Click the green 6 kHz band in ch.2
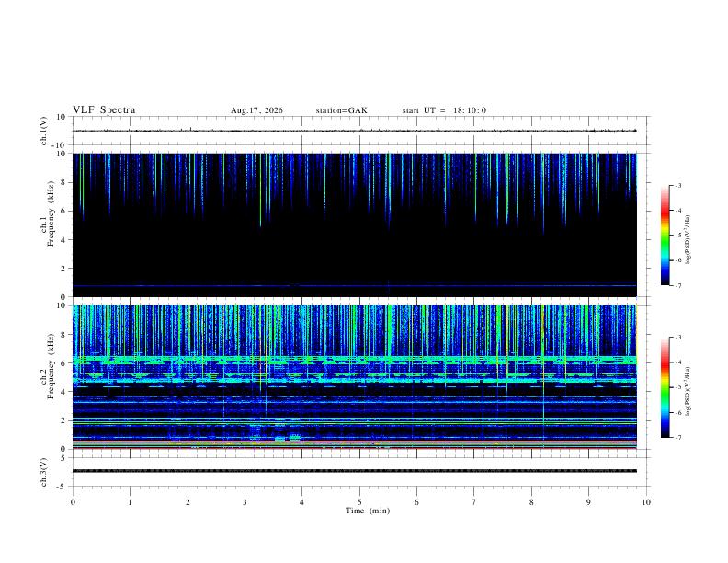The image size is (728, 563). (x=354, y=359)
